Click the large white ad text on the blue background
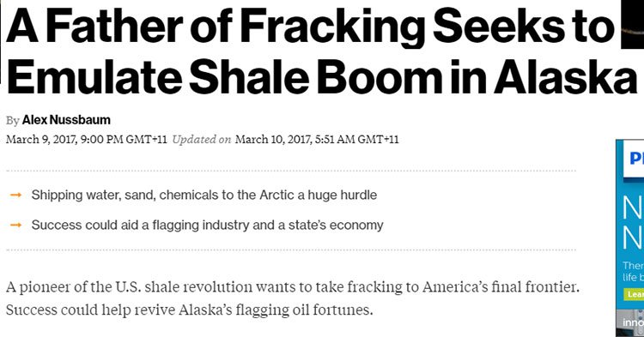The height and width of the screenshot is (337, 644). [633, 223]
